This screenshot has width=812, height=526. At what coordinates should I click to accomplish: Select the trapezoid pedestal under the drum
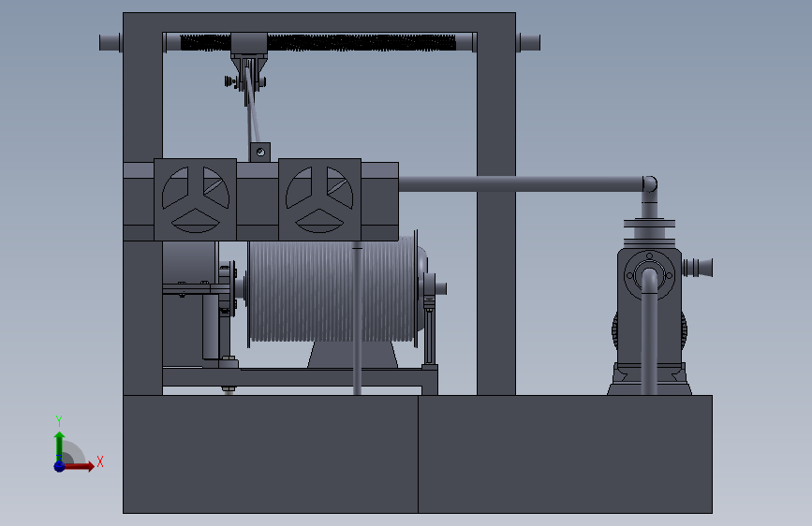(353, 355)
